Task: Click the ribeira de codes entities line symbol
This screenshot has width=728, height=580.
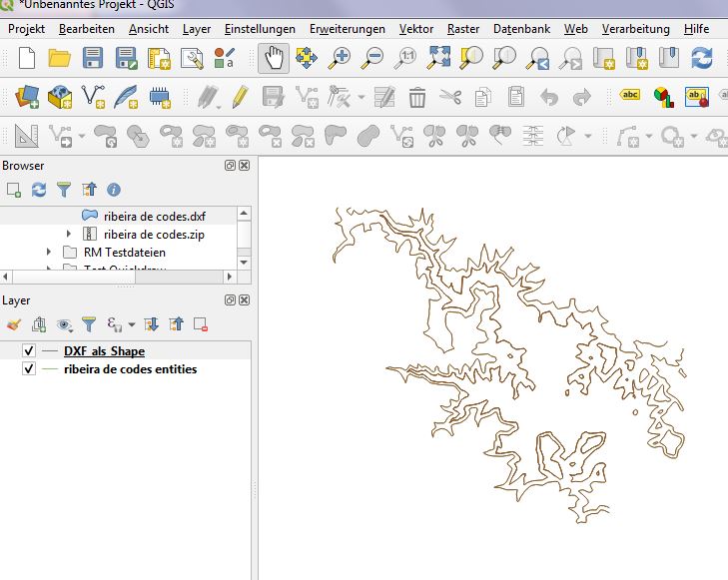Action: (x=50, y=369)
